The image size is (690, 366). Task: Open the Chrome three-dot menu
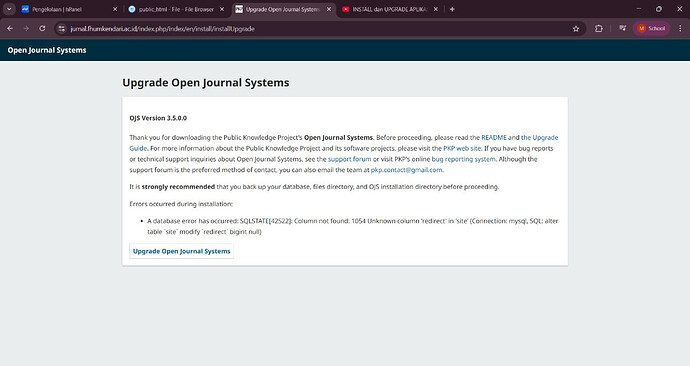pyautogui.click(x=680, y=29)
